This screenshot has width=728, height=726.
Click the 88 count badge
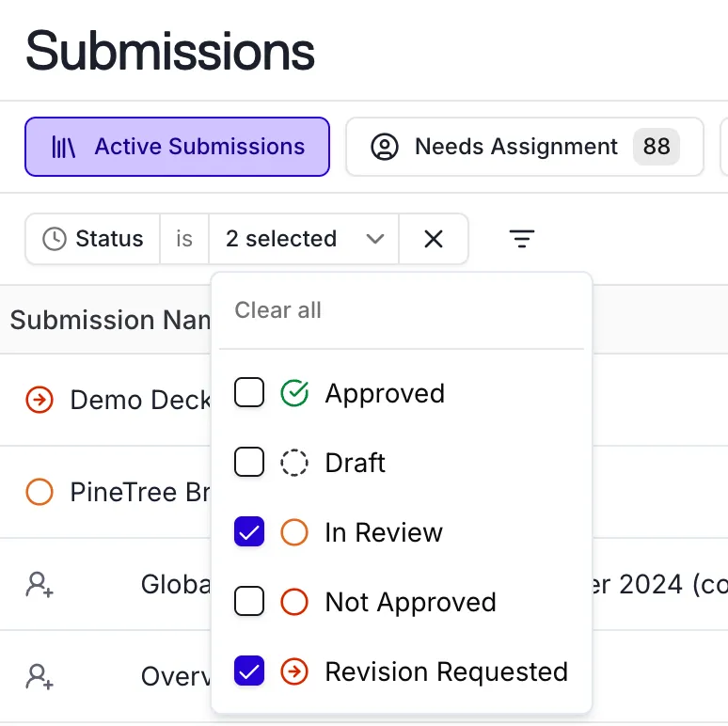[656, 147]
